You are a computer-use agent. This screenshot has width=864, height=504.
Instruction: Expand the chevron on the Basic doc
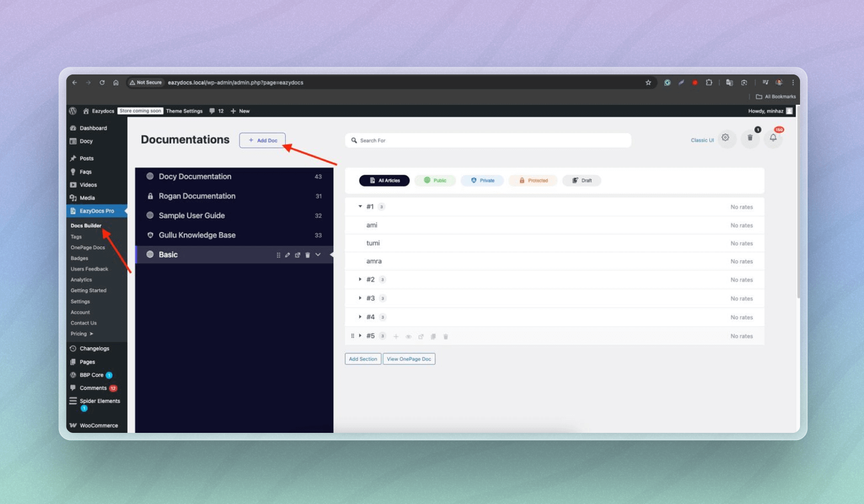coord(318,255)
